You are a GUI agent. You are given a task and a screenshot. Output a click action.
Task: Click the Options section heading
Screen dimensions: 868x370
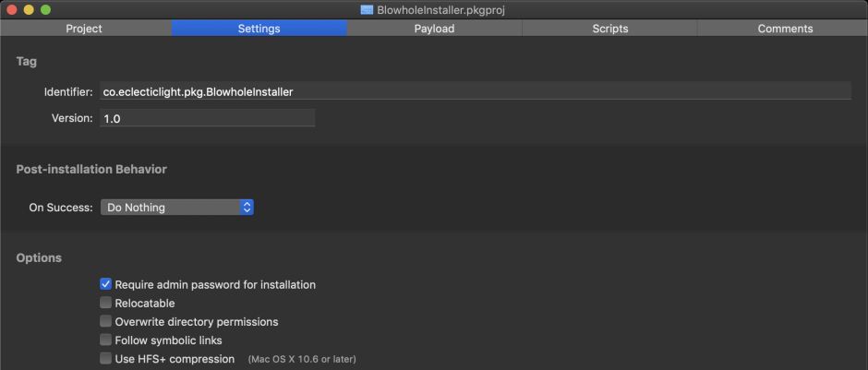[39, 257]
